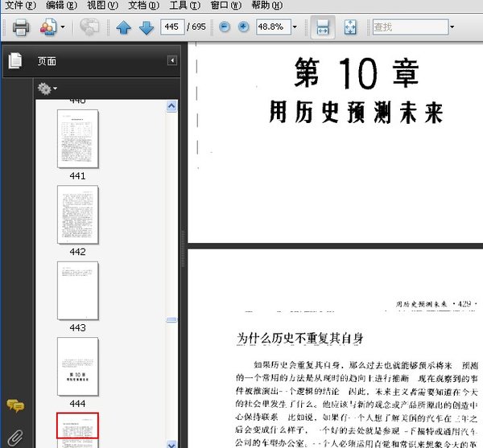Select page thumbnail 442
Viewport: 483px width, 448px height.
(77, 215)
